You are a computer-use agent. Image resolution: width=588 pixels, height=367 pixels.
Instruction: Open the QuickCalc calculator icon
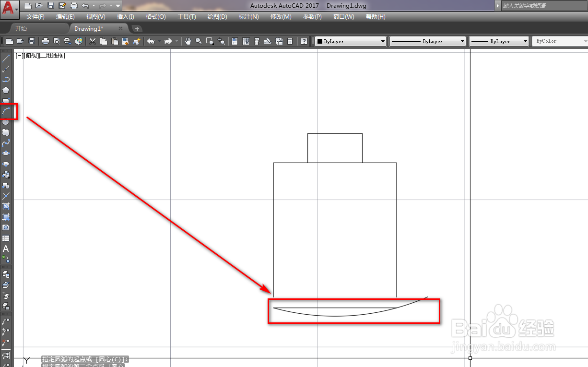coord(290,41)
